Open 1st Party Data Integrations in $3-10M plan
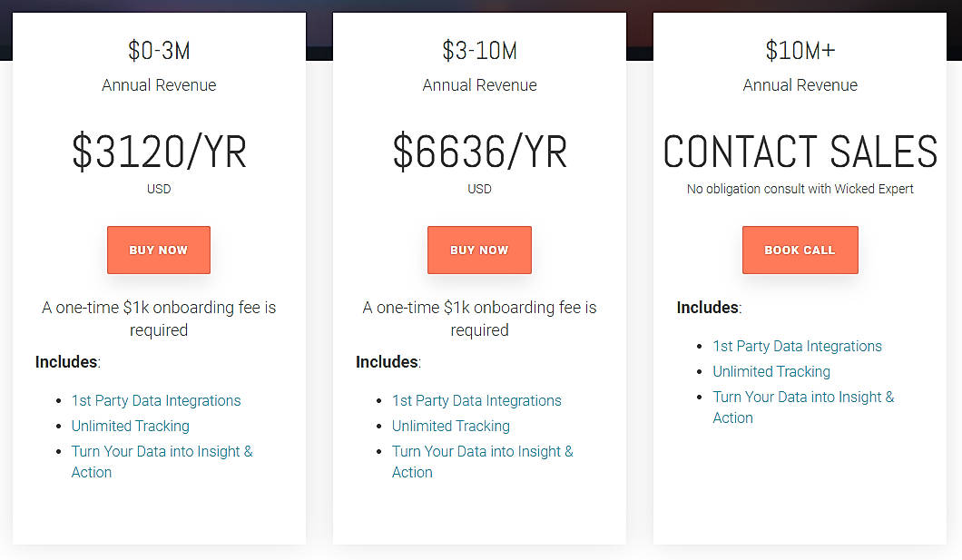This screenshot has width=962, height=560. click(476, 400)
